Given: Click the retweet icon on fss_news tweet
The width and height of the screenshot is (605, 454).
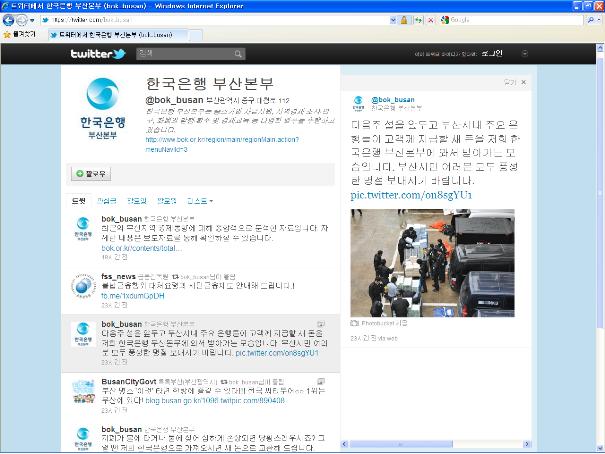Looking at the screenshot, I should coord(175,277).
